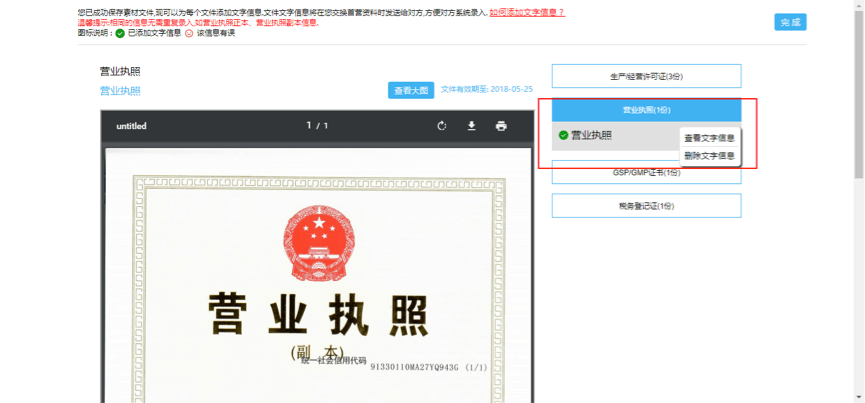Expand the GSP/GMP证书(1份) section

pyautogui.click(x=647, y=173)
